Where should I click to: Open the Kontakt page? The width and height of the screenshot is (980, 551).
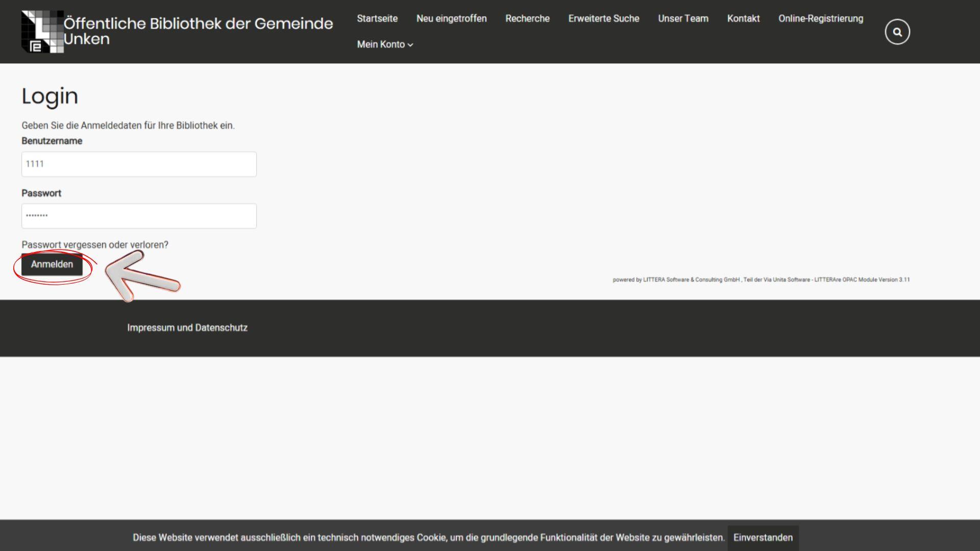(x=743, y=18)
